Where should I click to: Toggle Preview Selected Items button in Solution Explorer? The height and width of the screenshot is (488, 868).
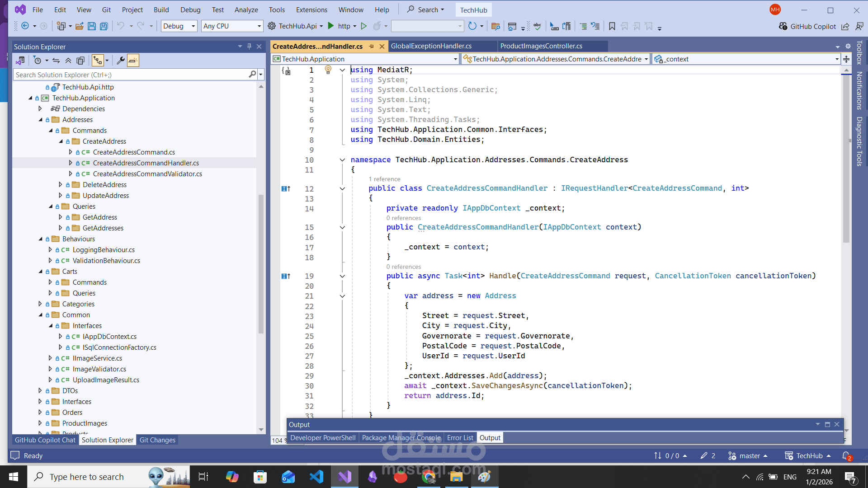pos(133,61)
